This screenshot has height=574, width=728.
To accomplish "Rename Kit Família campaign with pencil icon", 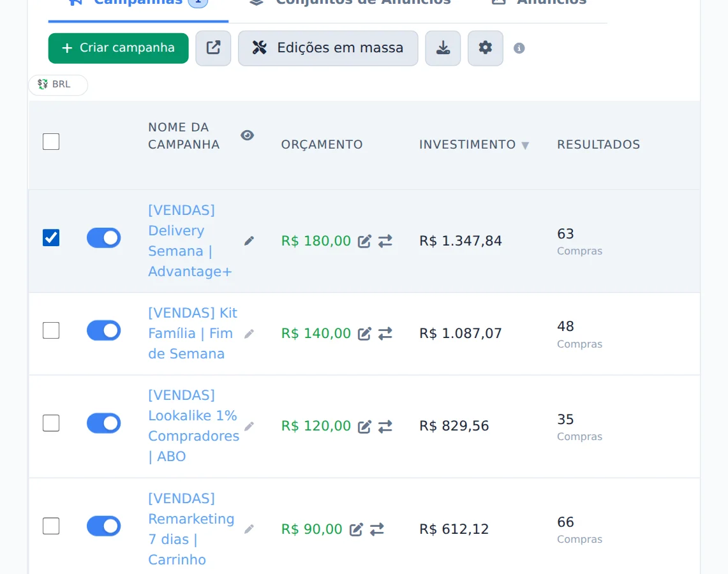I will coord(249,334).
